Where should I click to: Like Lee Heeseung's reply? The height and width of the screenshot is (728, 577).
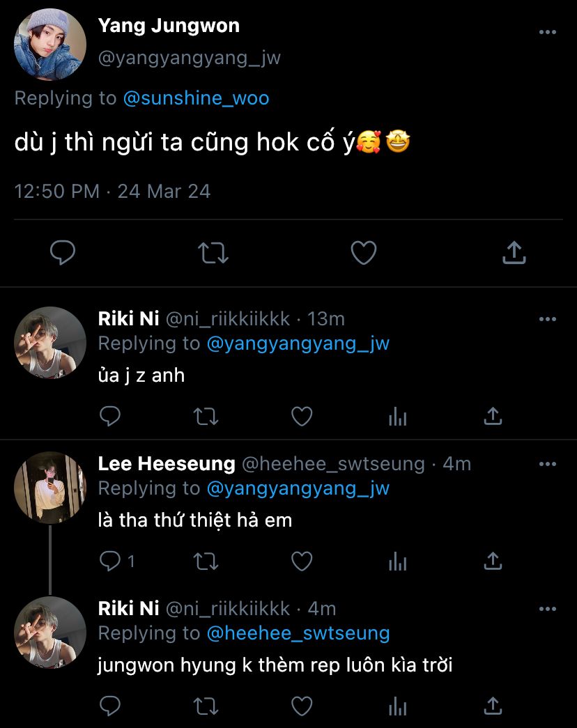click(x=301, y=561)
